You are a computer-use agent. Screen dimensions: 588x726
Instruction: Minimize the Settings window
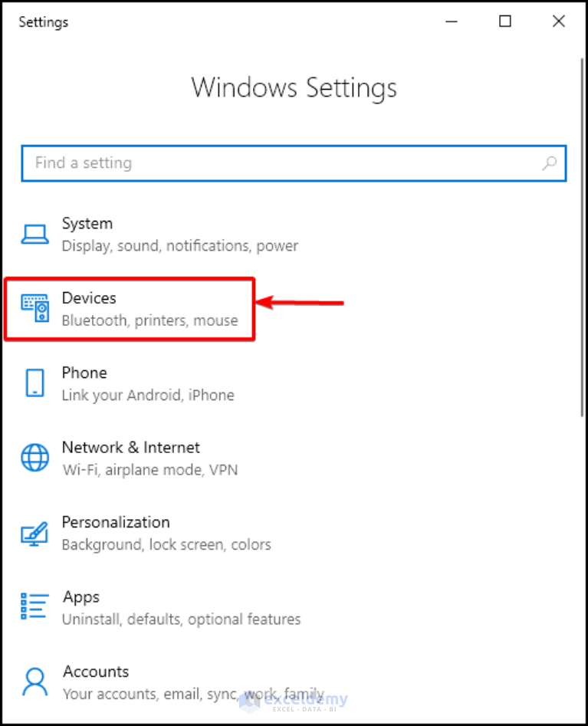click(452, 21)
